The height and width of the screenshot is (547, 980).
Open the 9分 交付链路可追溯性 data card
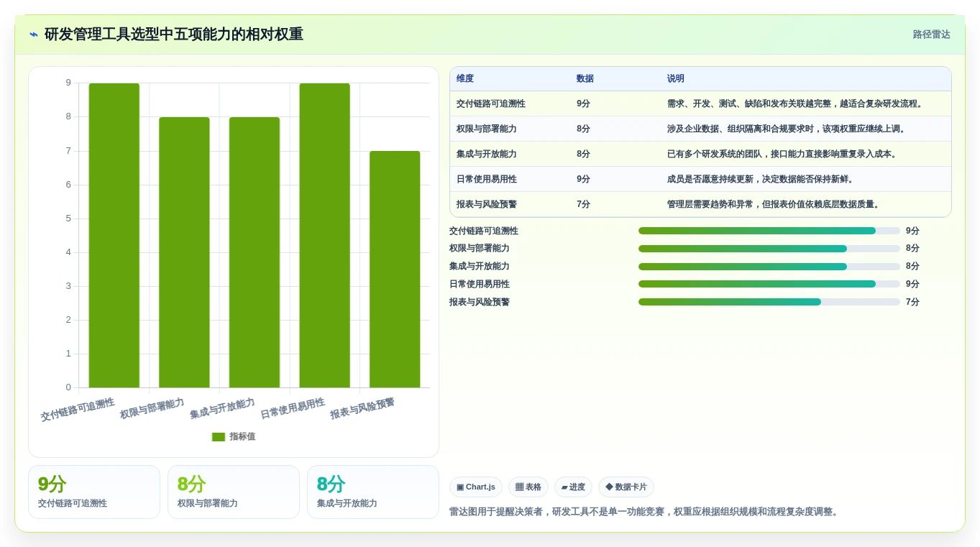pos(94,492)
